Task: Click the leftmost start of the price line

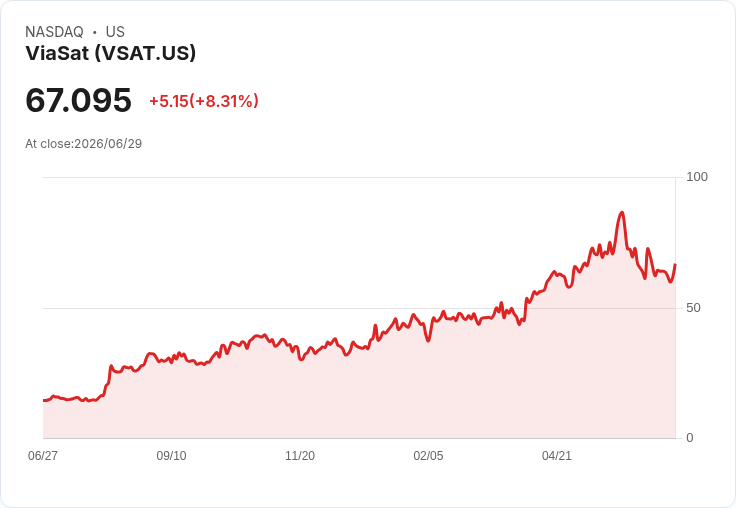Action: coord(44,400)
